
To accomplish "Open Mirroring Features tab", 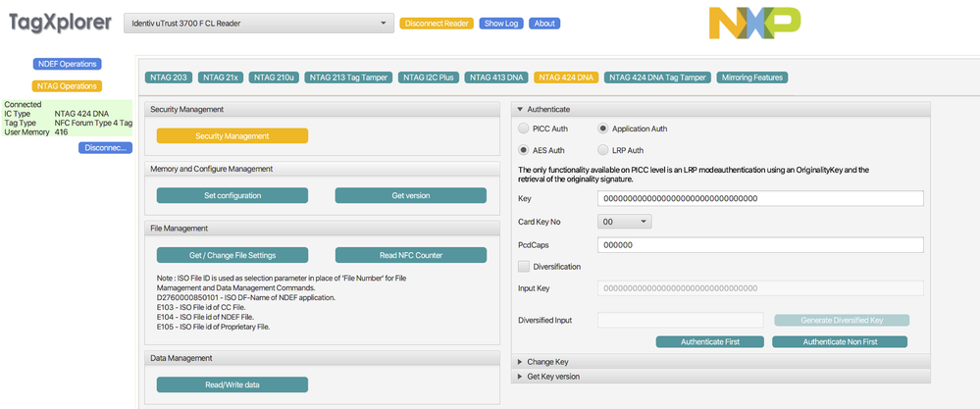I will (752, 77).
